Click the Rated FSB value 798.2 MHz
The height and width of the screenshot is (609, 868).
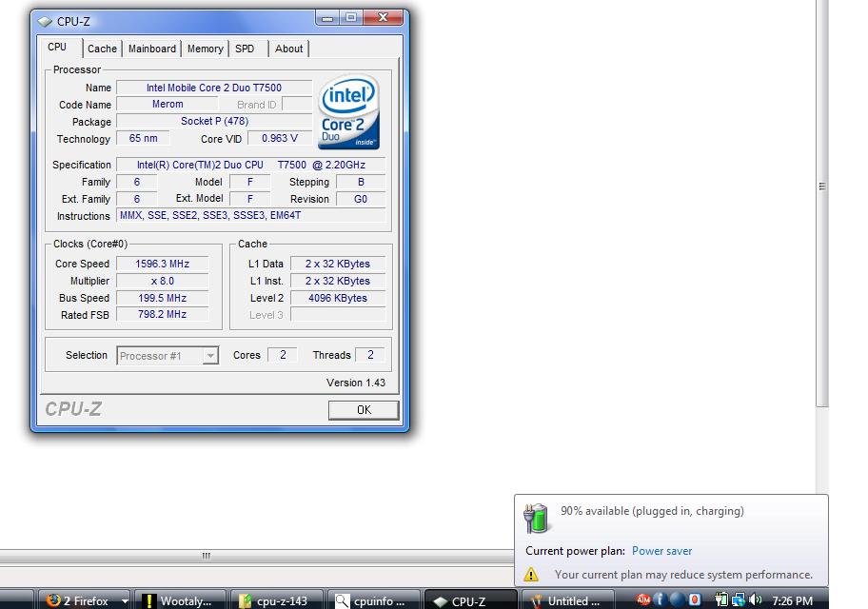(162, 314)
